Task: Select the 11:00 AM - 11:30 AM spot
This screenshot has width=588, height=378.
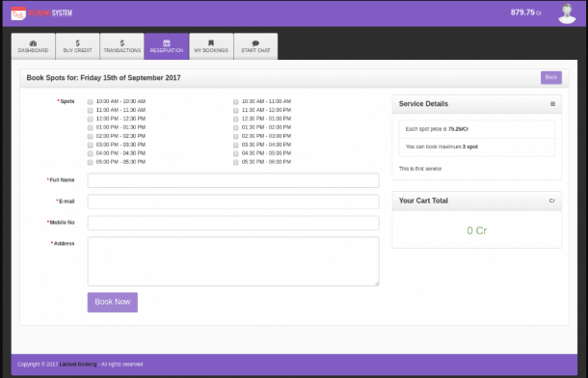Action: pos(90,110)
